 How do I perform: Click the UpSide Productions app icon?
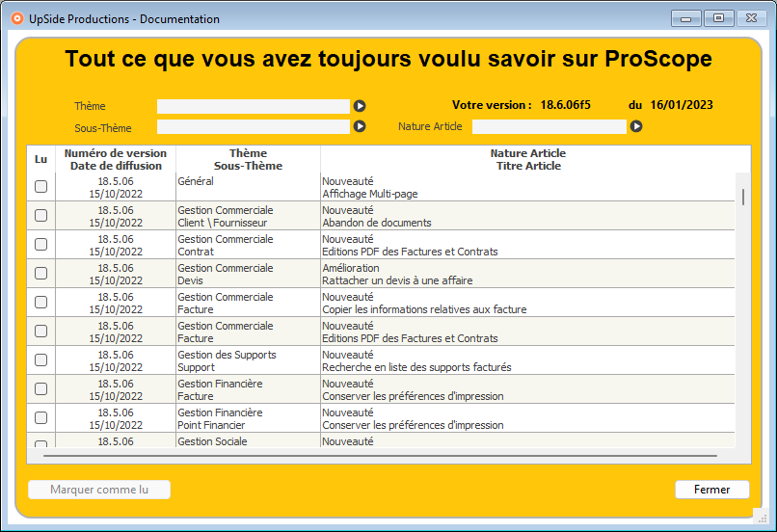[17, 19]
